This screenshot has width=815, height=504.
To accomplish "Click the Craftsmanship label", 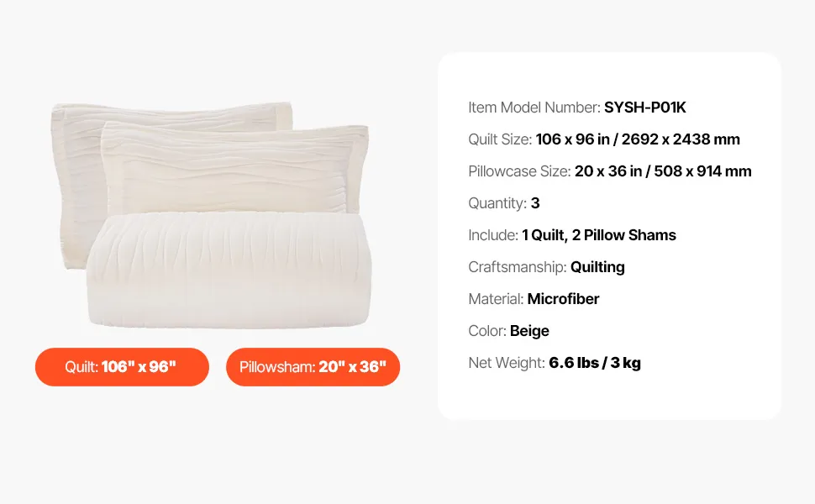I will [x=518, y=267].
